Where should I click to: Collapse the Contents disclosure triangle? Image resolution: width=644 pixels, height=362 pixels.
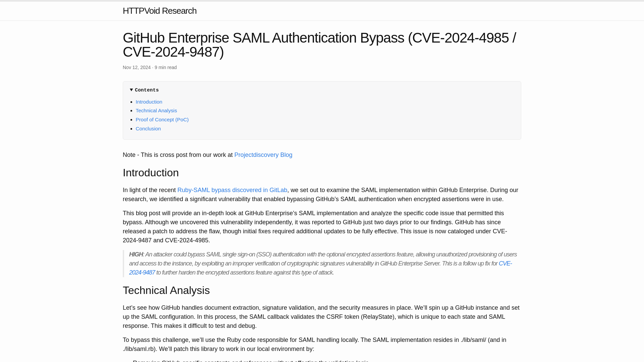pyautogui.click(x=131, y=90)
